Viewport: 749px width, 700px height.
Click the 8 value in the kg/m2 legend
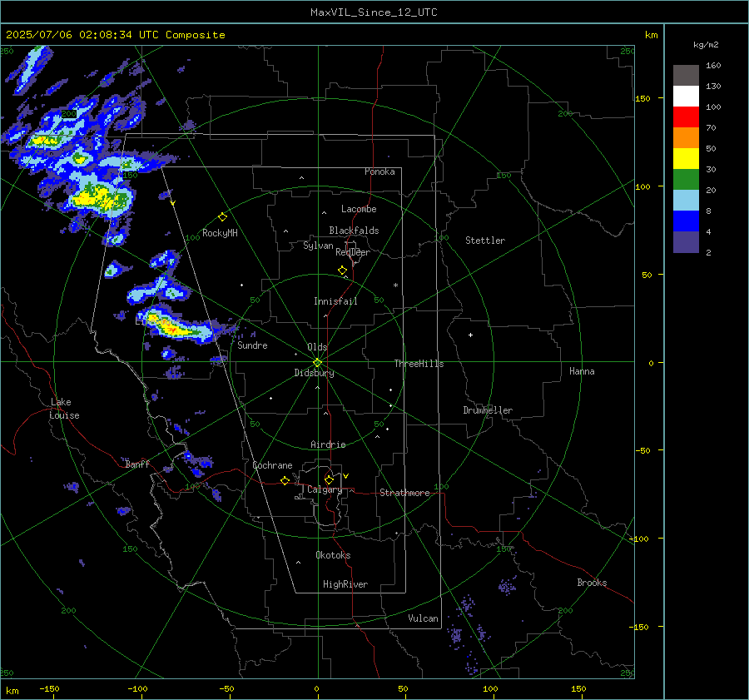tap(708, 211)
